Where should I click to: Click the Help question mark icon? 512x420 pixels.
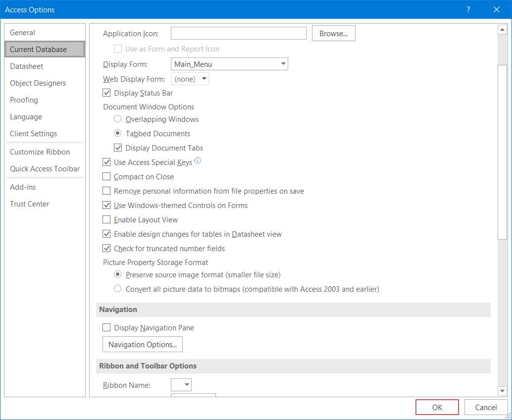[x=468, y=10]
